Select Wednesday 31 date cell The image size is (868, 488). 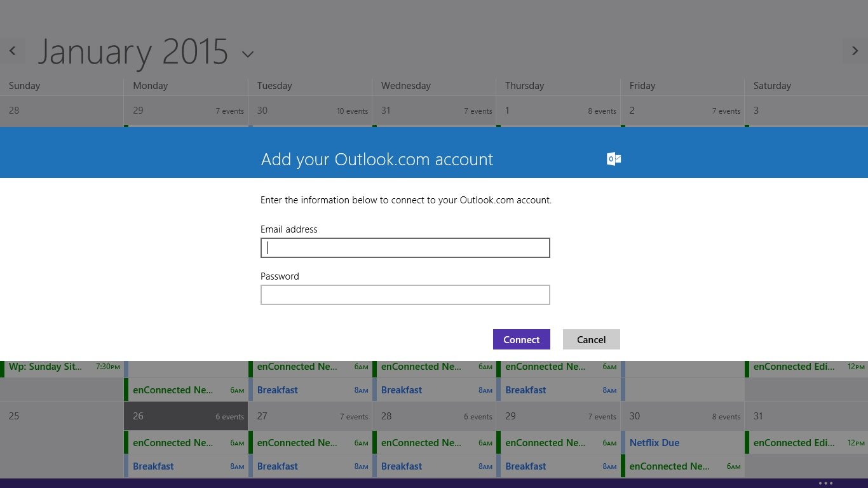[x=433, y=111]
